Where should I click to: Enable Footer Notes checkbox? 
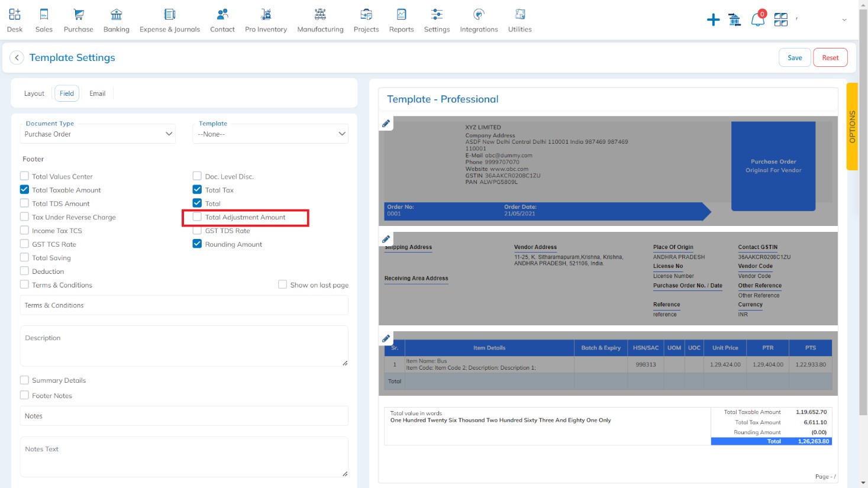click(x=24, y=395)
